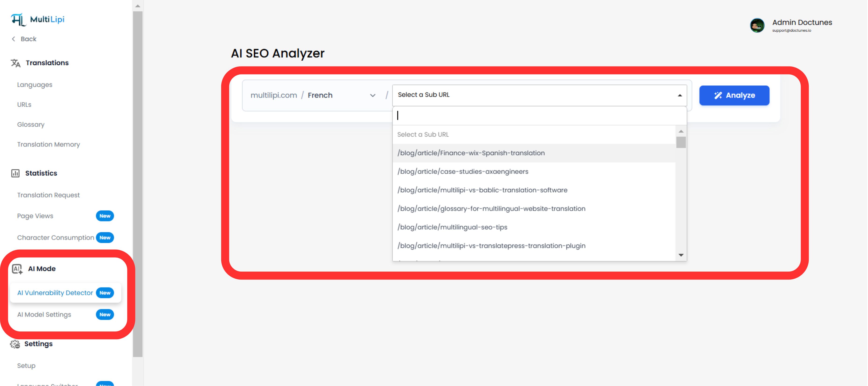This screenshot has height=386, width=868.
Task: Click the New badge beside AI Model Settings
Action: click(x=105, y=315)
